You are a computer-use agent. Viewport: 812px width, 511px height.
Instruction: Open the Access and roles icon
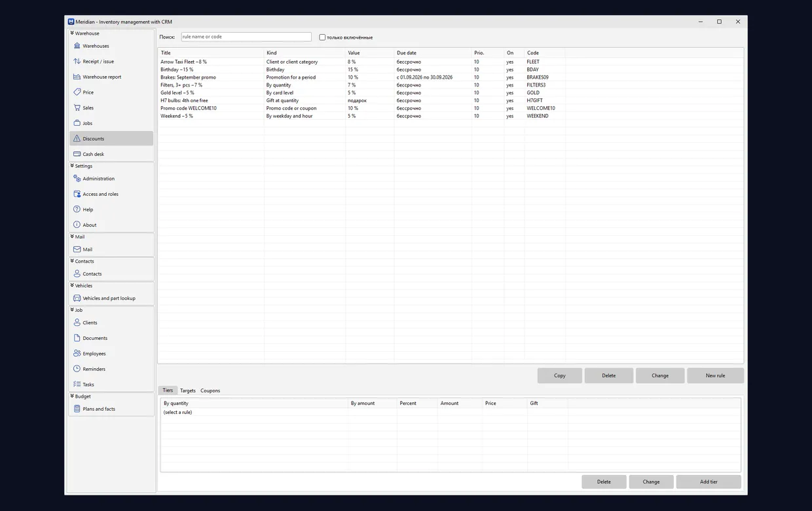77,194
